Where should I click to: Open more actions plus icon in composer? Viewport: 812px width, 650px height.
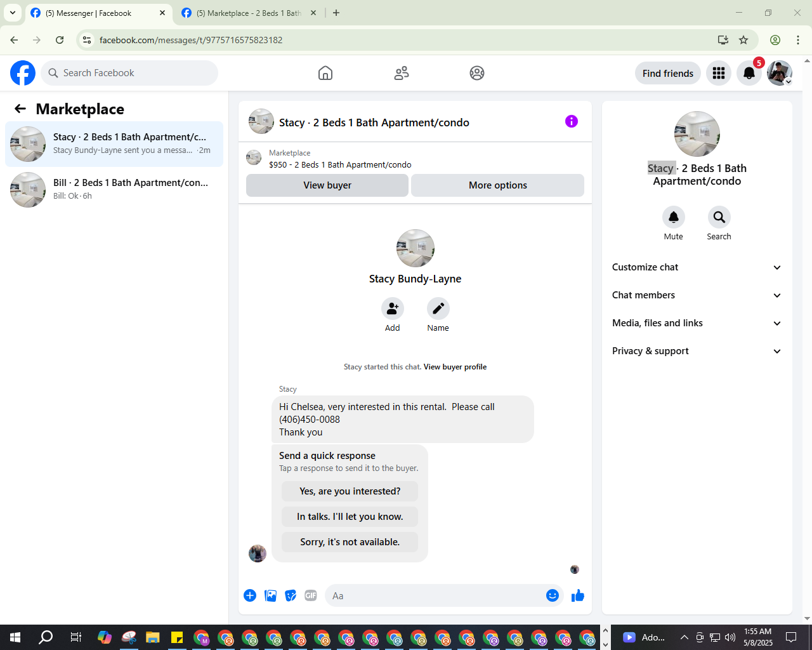(x=250, y=595)
